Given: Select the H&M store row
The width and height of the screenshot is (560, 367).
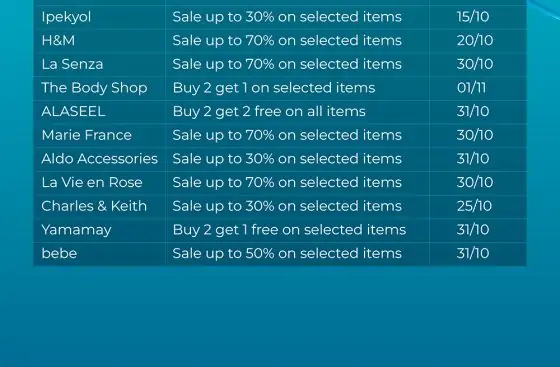Looking at the screenshot, I should click(x=280, y=41).
